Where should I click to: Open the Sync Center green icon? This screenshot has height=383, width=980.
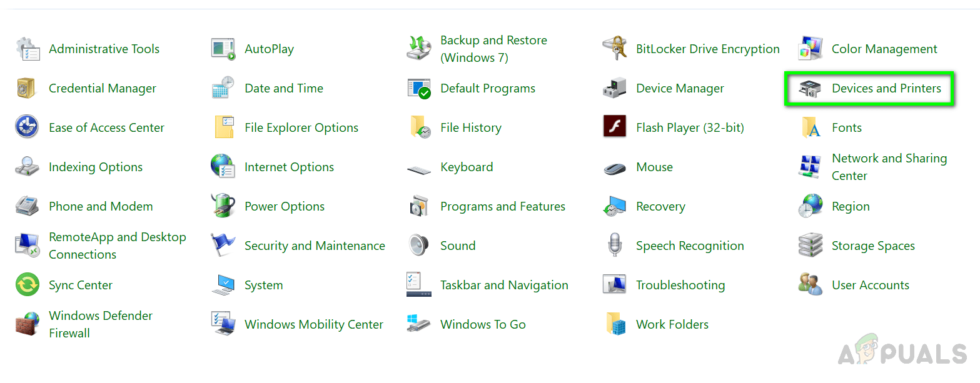point(28,286)
